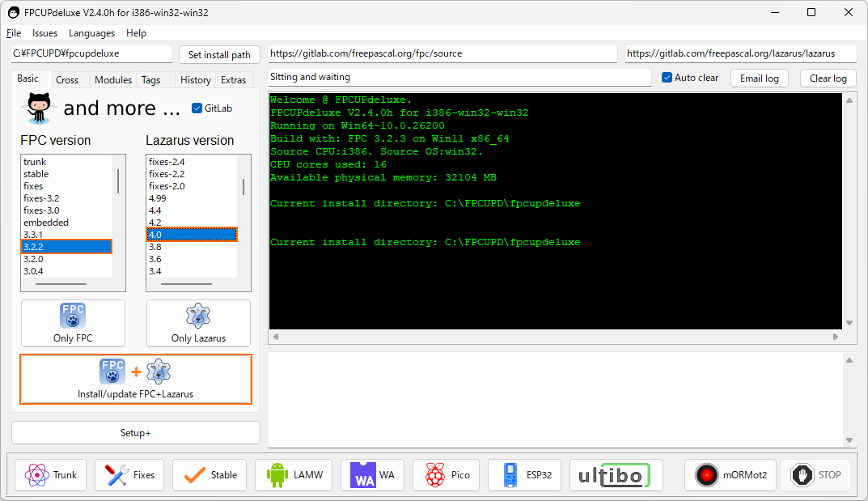Image resolution: width=868 pixels, height=501 pixels.
Task: Switch to the Extras tab
Action: click(234, 79)
